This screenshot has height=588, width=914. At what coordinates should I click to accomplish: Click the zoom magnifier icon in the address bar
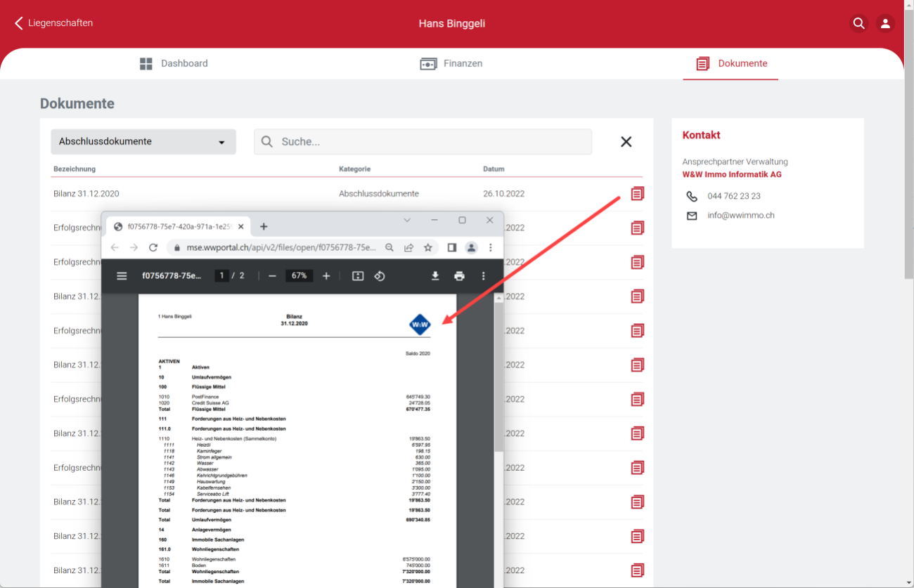[390, 247]
